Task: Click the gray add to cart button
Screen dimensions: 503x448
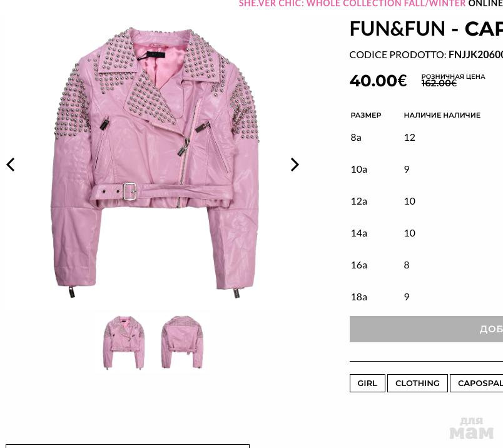Action: (x=426, y=329)
